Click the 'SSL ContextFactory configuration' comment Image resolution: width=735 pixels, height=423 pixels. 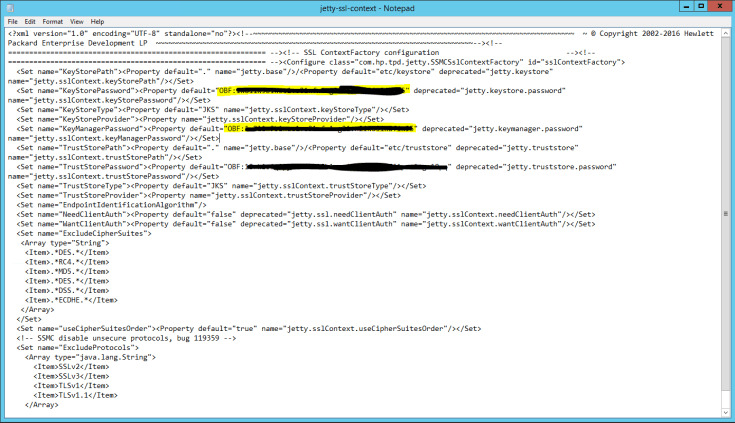click(372, 53)
